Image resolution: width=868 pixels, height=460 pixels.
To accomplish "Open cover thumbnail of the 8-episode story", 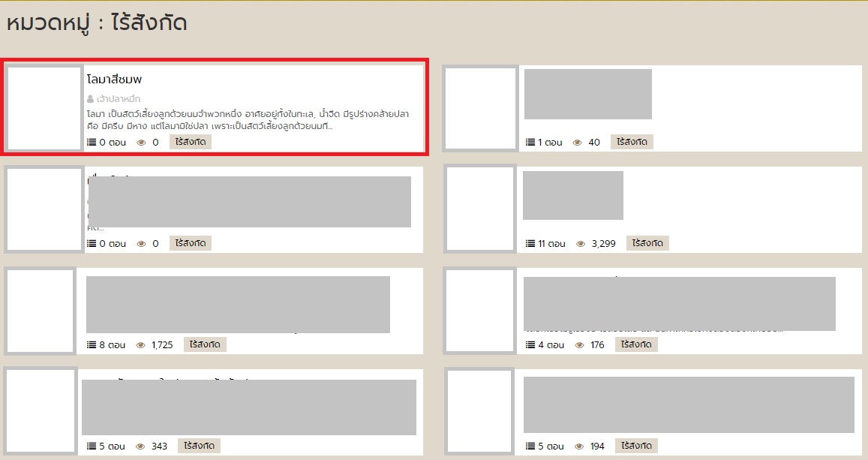I will tap(41, 311).
